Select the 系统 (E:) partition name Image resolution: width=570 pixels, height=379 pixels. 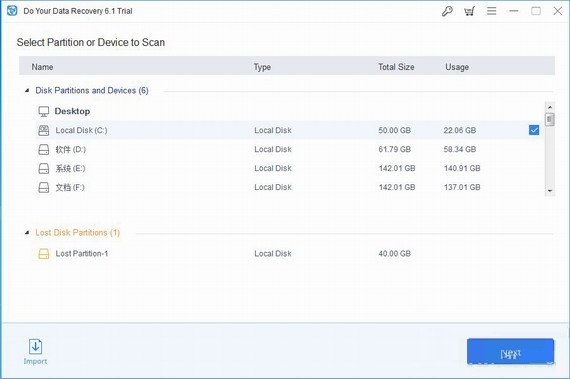click(70, 168)
